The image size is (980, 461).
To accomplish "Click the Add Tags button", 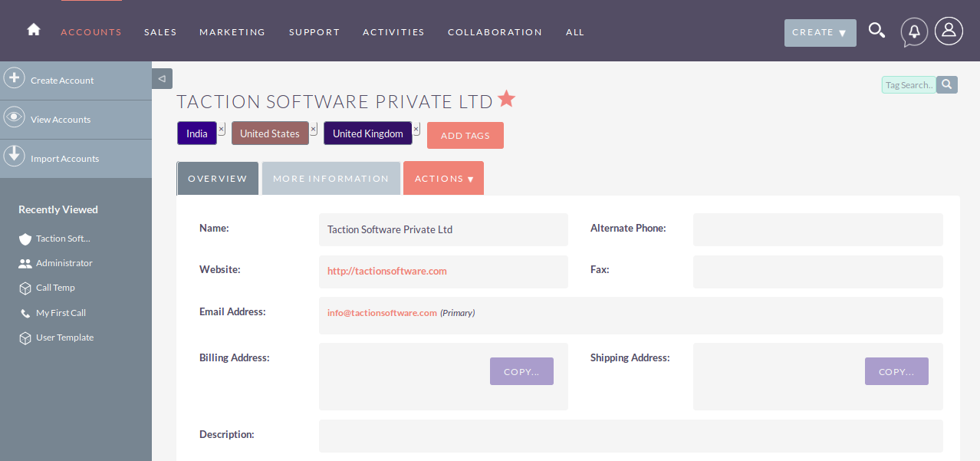I will click(465, 135).
